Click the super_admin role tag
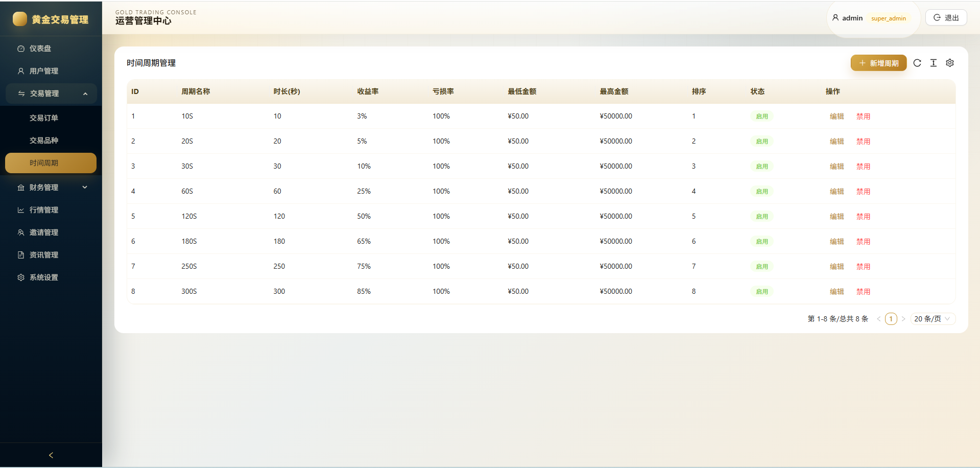980x468 pixels. click(x=889, y=18)
